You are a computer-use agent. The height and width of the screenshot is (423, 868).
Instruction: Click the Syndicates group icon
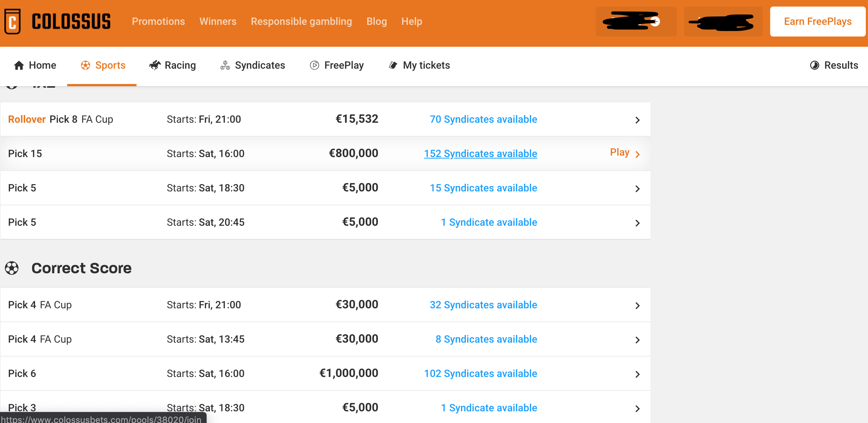click(x=225, y=65)
